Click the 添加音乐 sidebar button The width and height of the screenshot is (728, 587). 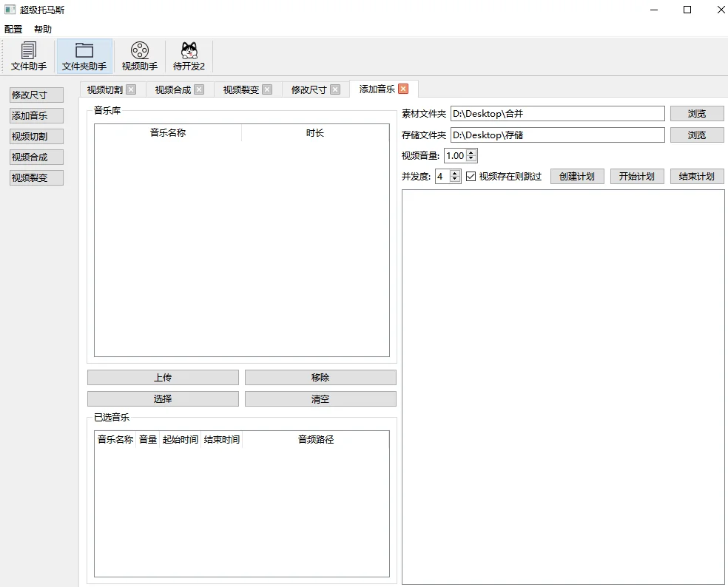point(37,115)
